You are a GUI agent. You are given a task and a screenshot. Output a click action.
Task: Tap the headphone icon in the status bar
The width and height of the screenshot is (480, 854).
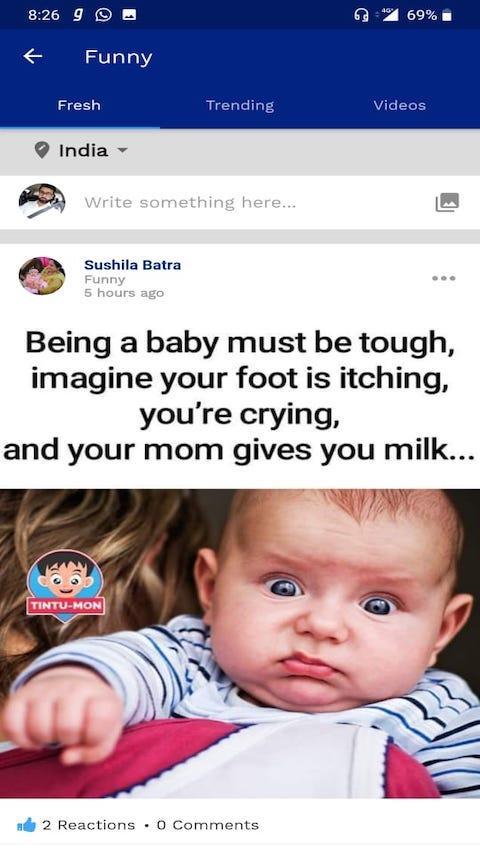361,15
